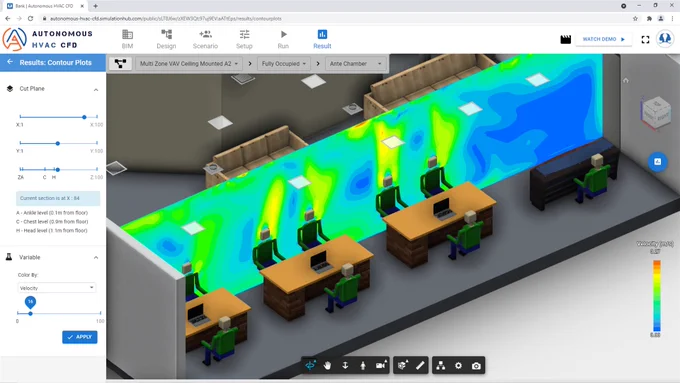
Task: Click the home view icon in viewport
Action: point(625,80)
